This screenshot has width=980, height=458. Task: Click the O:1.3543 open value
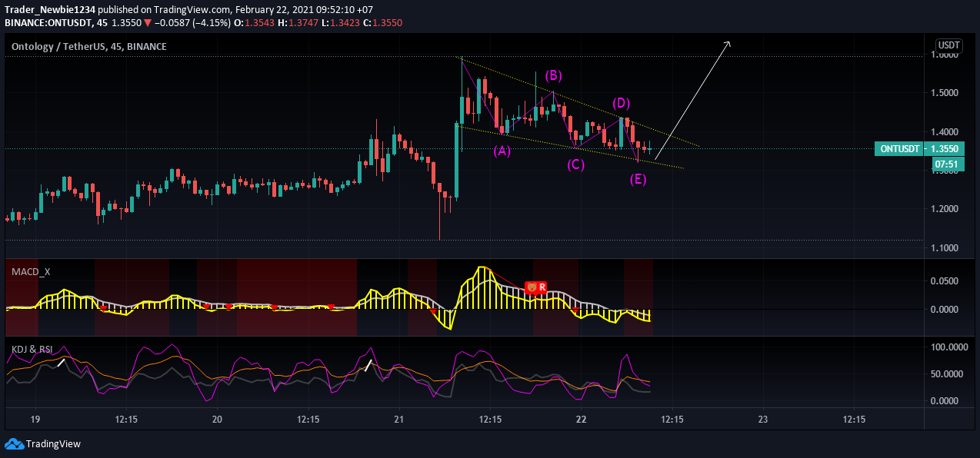[x=255, y=23]
